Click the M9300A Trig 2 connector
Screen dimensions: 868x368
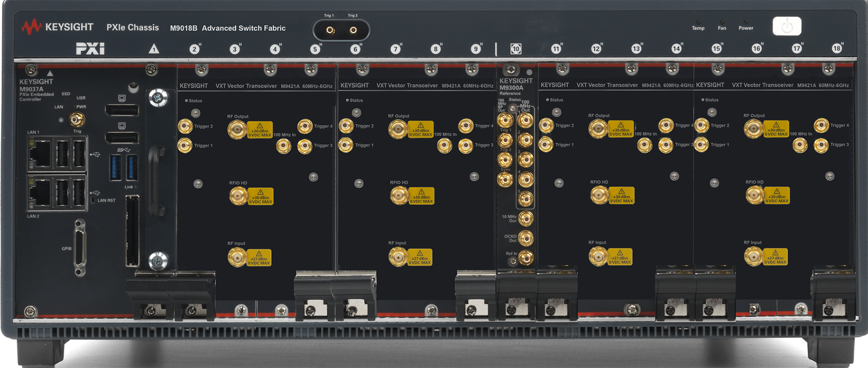coord(505,159)
